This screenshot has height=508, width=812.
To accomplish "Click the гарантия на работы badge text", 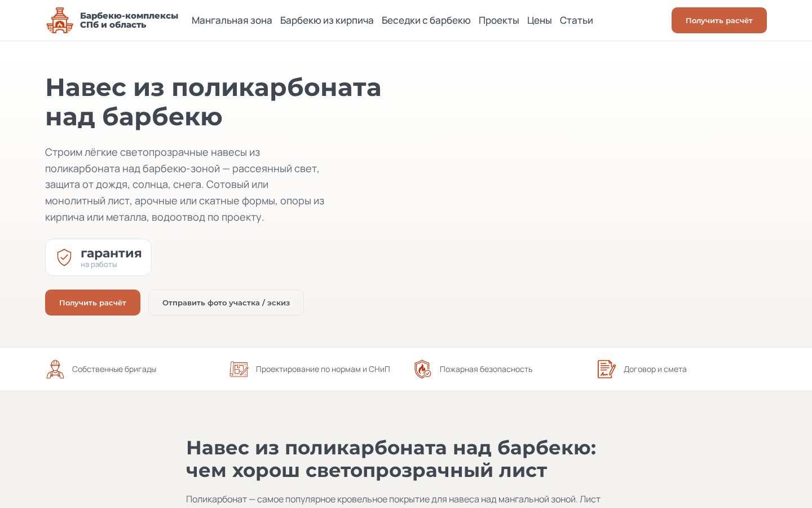I will click(x=111, y=257).
